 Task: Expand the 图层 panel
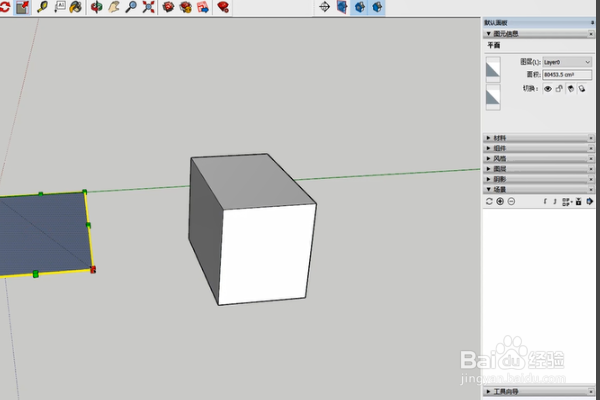pos(489,169)
